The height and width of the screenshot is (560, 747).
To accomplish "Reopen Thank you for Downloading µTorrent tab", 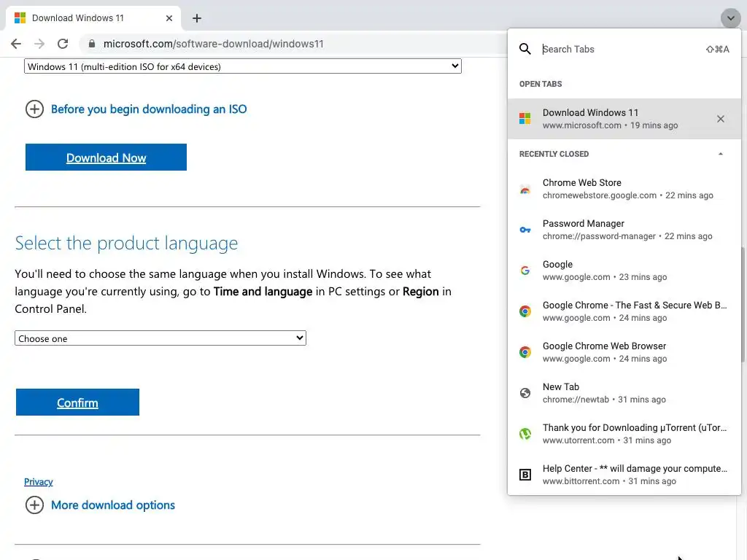I will click(624, 434).
